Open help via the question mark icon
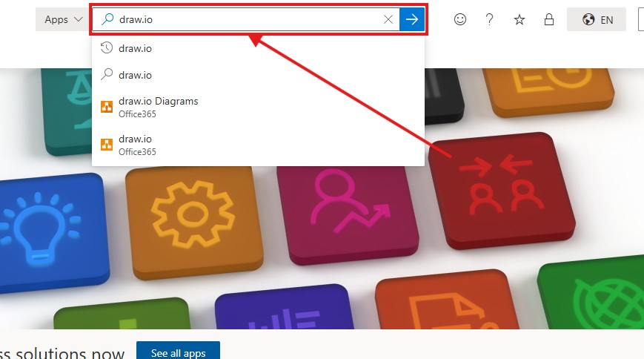This screenshot has width=644, height=359. 489,19
